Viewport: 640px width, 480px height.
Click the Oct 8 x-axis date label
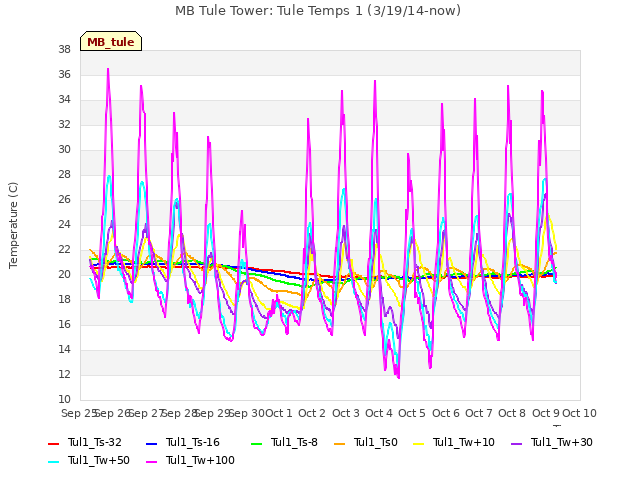pyautogui.click(x=512, y=413)
